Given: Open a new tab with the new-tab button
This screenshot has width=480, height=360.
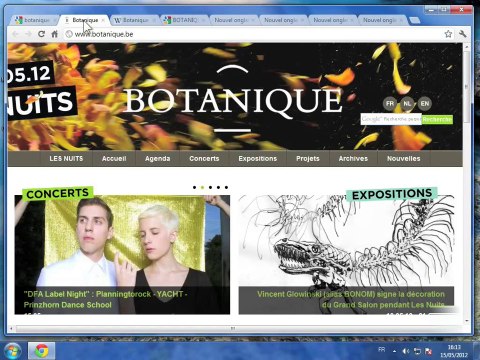Looking at the screenshot, I should 415,21.
